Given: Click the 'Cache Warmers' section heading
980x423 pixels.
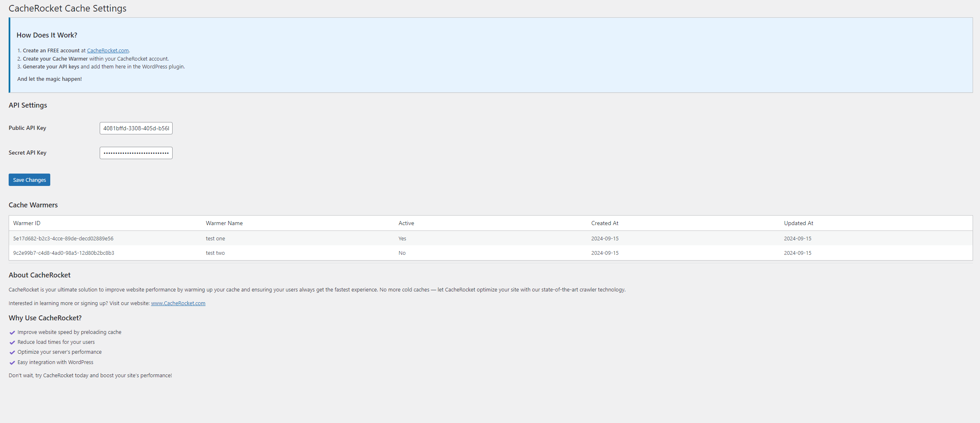Looking at the screenshot, I should (x=33, y=205).
